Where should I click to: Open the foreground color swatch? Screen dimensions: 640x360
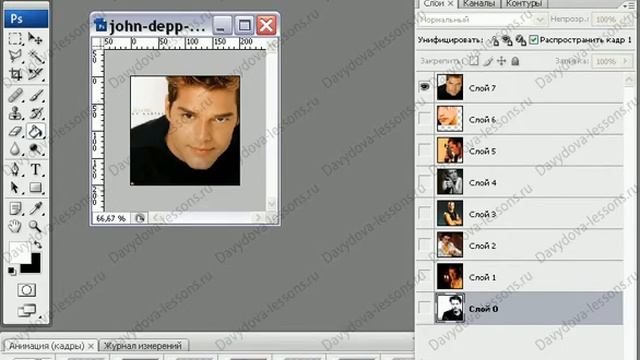[19, 252]
